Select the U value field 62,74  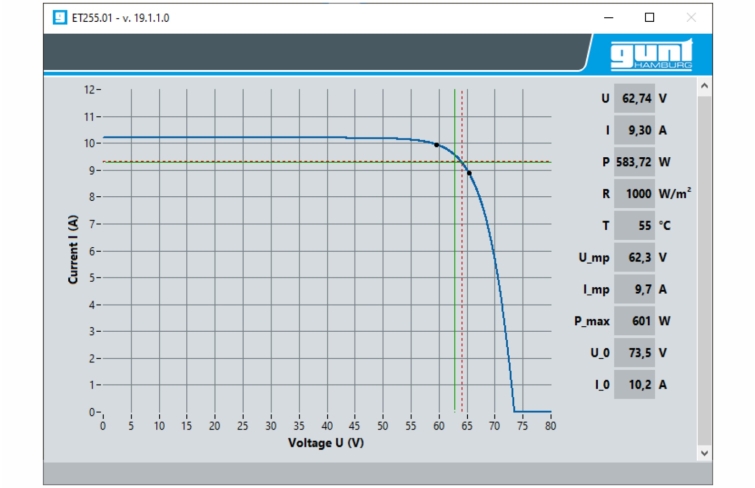click(x=634, y=98)
